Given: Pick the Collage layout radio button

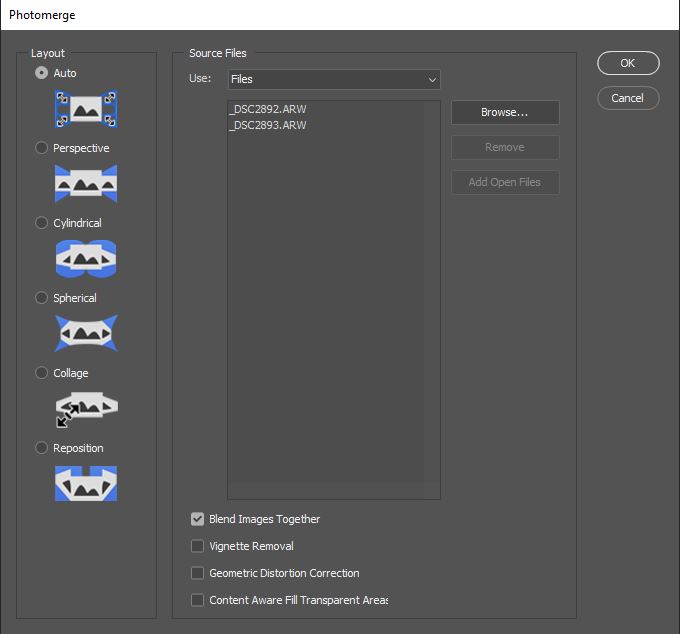Looking at the screenshot, I should [x=41, y=373].
